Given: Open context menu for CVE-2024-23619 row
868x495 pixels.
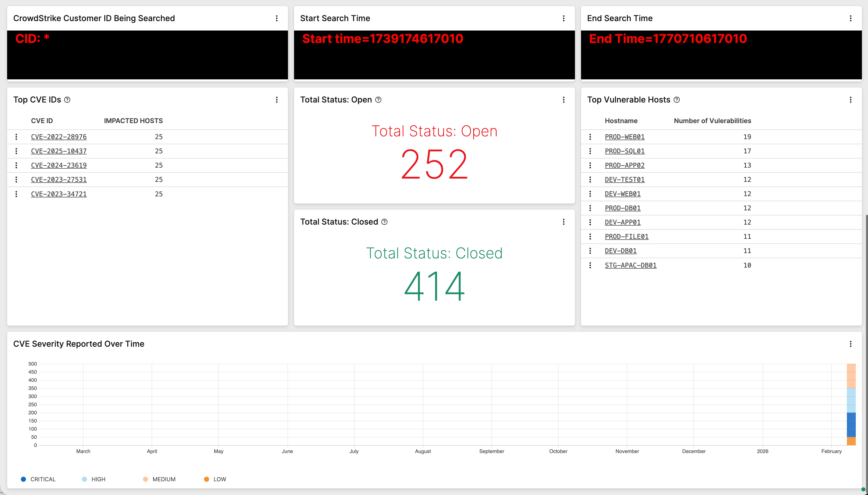Looking at the screenshot, I should click(17, 165).
